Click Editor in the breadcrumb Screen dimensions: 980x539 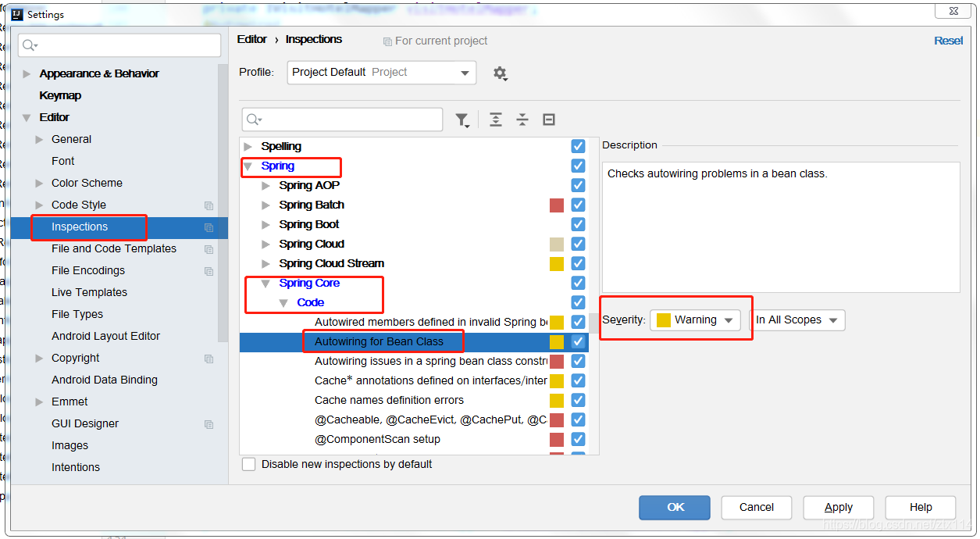(x=252, y=39)
